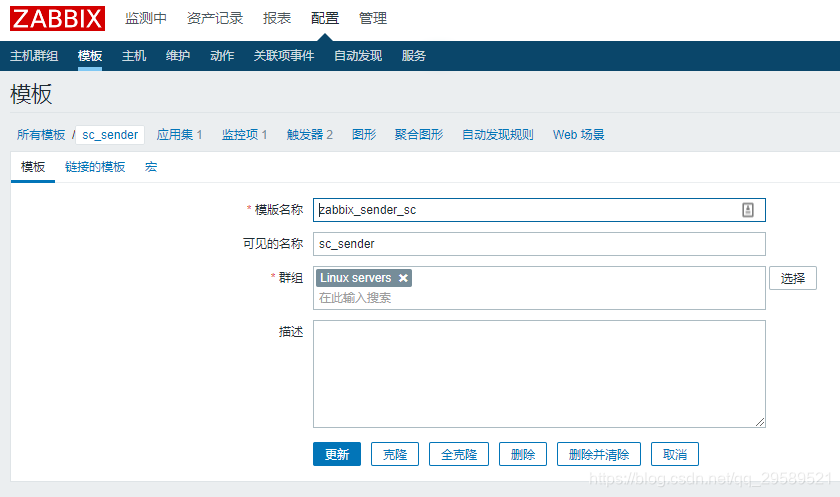This screenshot has height=497, width=840.
Task: Click the 克隆 button
Action: [395, 454]
